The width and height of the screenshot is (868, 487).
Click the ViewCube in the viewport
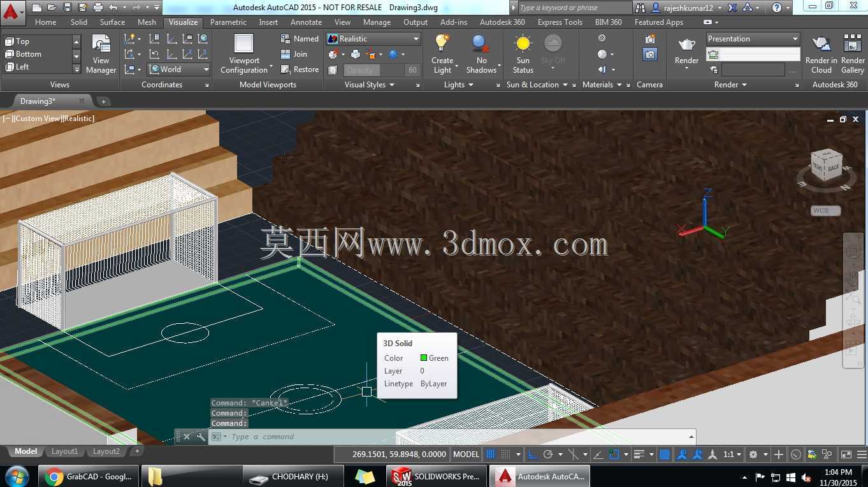coord(827,167)
